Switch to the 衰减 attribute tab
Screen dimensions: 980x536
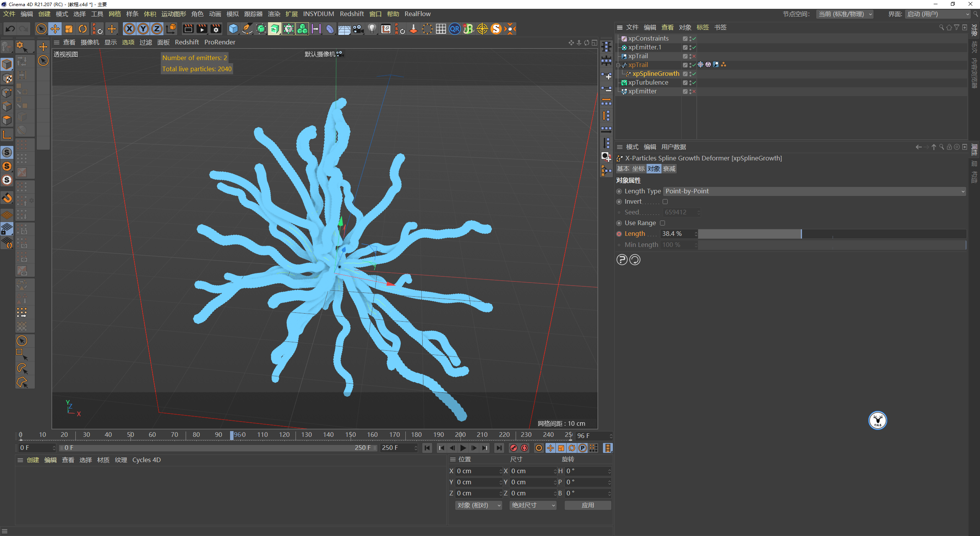pos(669,168)
